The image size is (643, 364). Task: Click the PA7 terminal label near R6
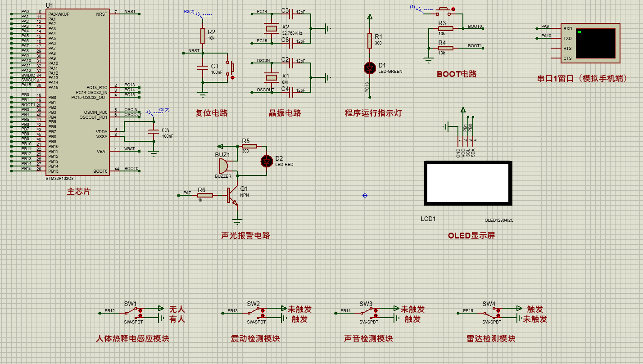click(187, 193)
